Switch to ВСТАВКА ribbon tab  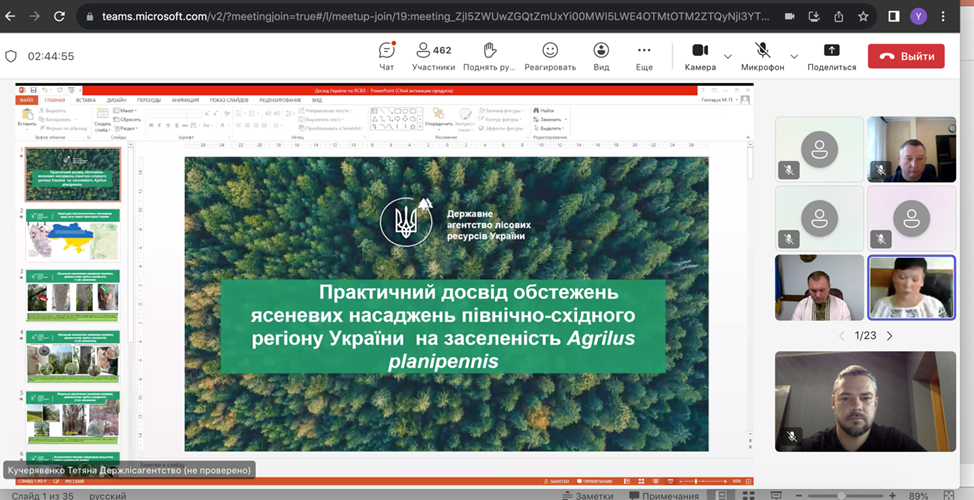pos(86,100)
